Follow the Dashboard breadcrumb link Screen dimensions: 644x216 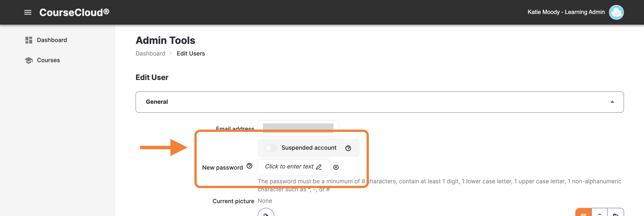(150, 53)
